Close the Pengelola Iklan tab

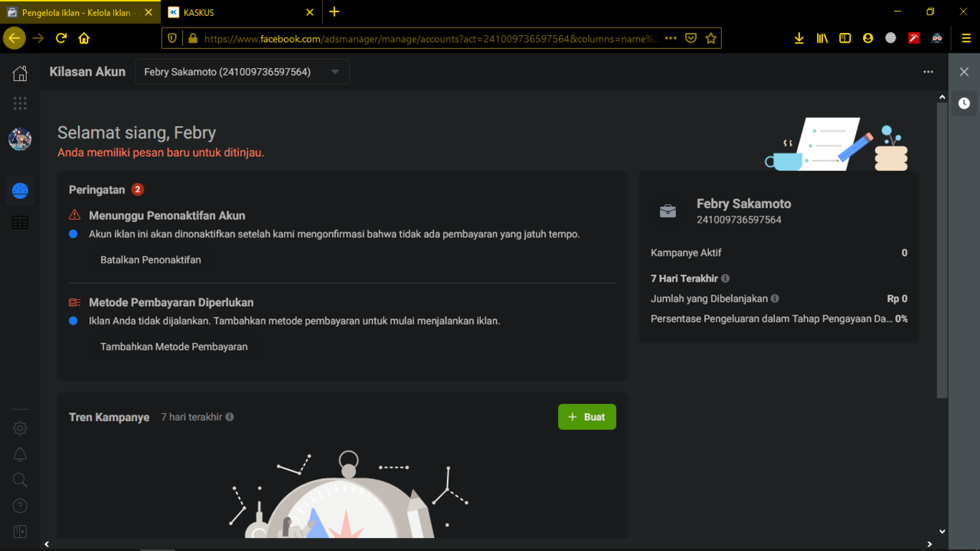point(149,12)
